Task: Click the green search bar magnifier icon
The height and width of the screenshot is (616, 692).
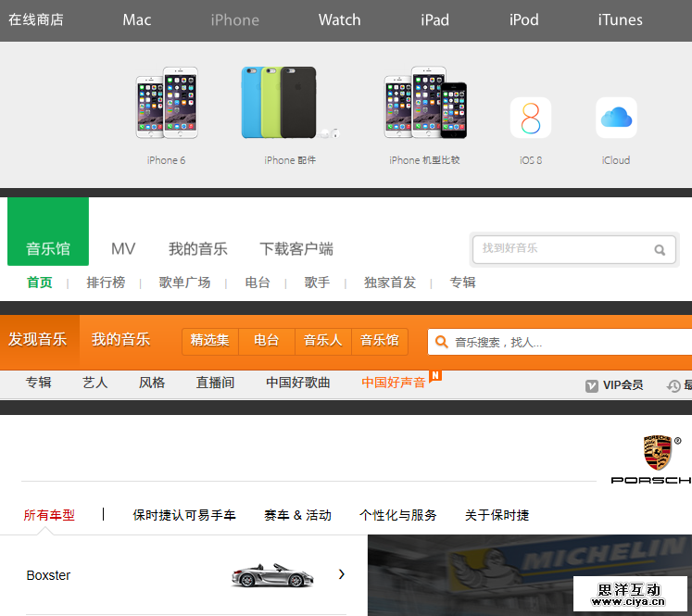Action: coord(660,249)
